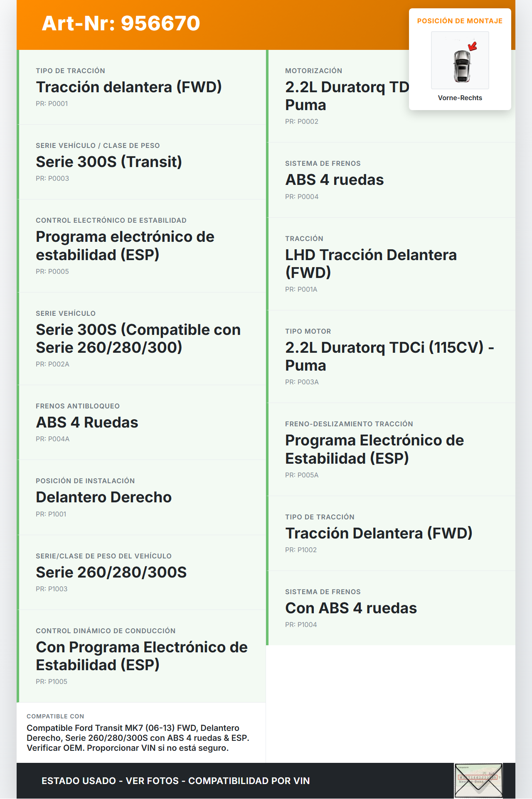Click the Compatible Ford Transit MK7 description text
This screenshot has height=799, width=532.
point(138,738)
